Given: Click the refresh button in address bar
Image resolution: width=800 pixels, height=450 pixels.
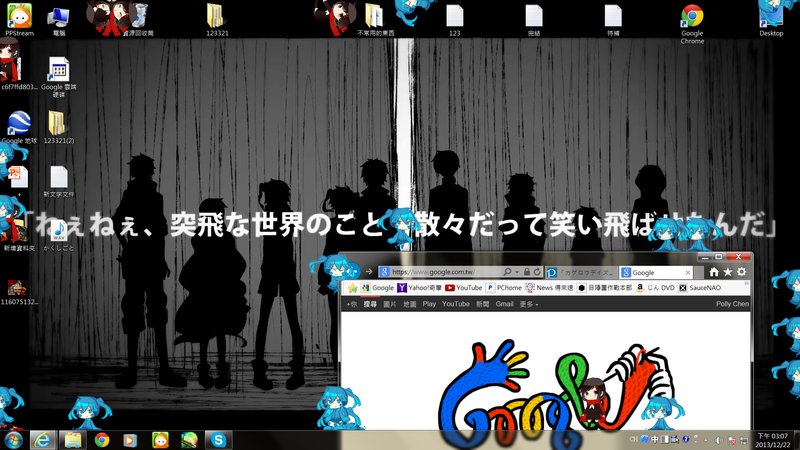Looking at the screenshot, I should (537, 272).
